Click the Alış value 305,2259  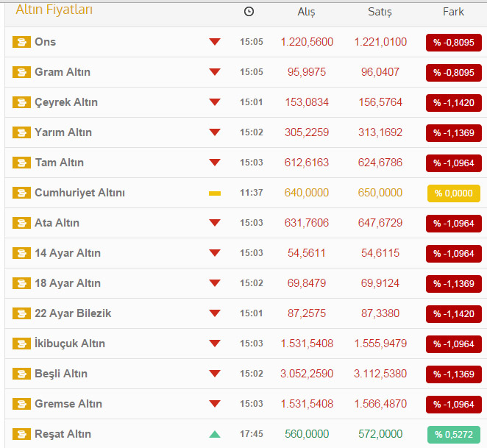pos(307,132)
